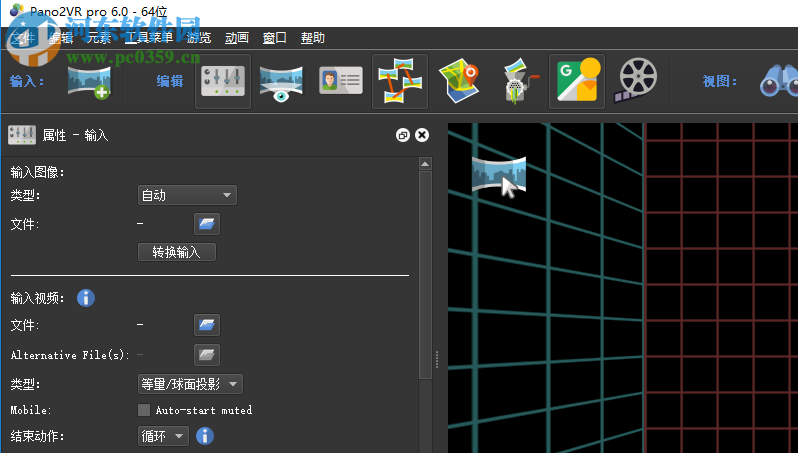798x453 pixels.
Task: Enable Auto-start muted checkbox
Action: click(x=144, y=410)
